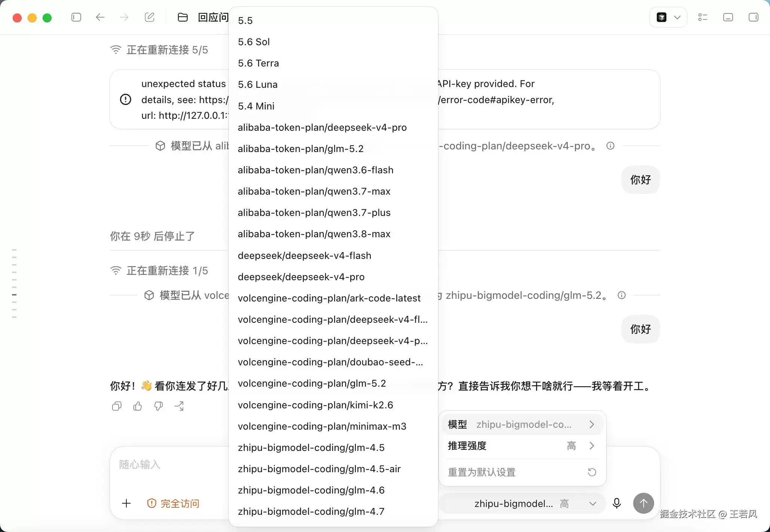The image size is (770, 532).
Task: Toggle the right sidebar panel icon
Action: click(754, 17)
